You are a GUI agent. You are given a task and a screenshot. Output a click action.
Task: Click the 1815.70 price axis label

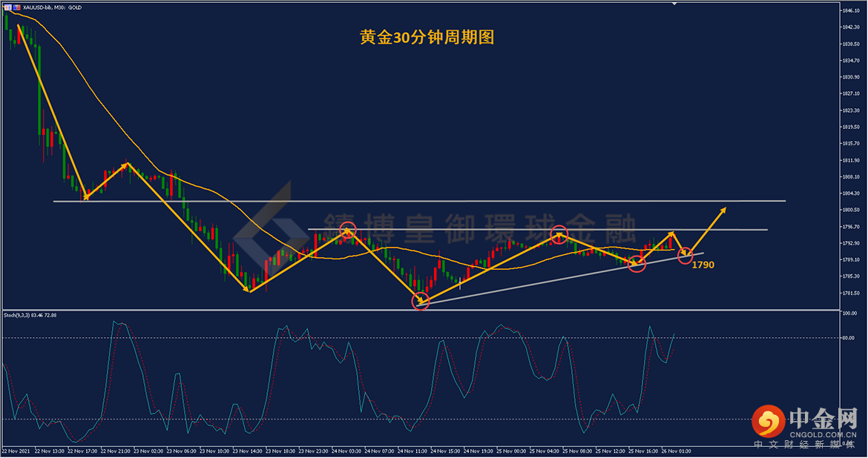click(x=851, y=143)
